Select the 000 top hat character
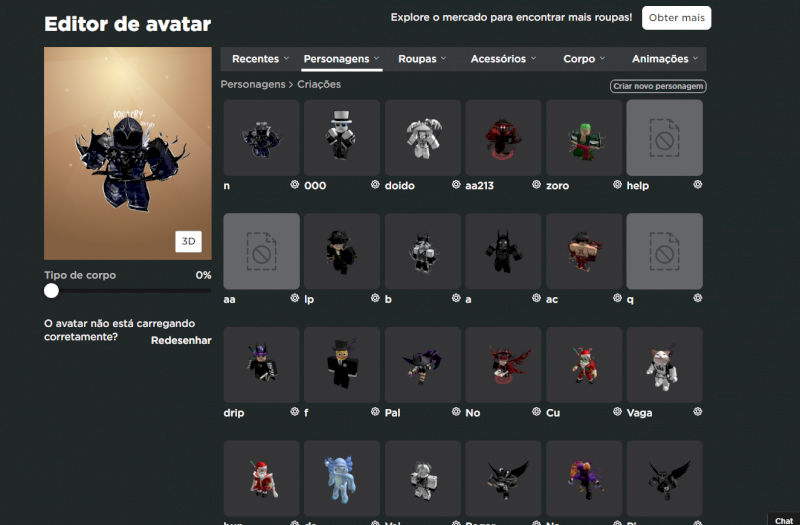 point(342,138)
